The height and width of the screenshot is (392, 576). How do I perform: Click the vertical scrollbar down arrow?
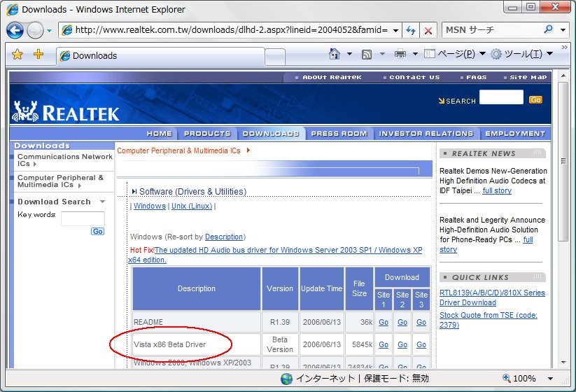563,362
